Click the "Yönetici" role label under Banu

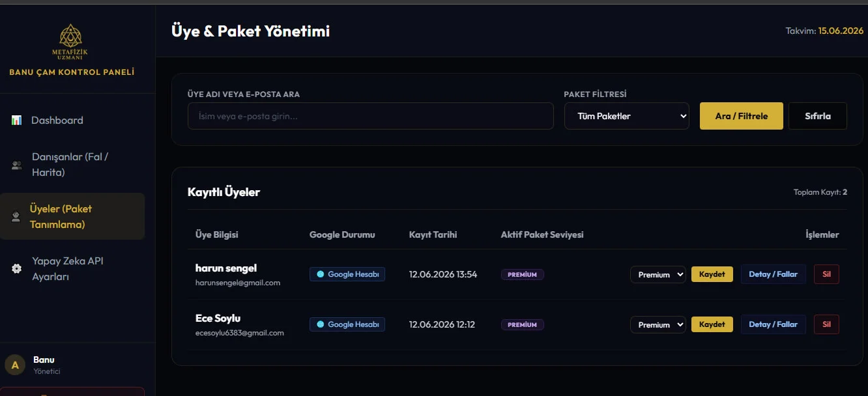[47, 371]
